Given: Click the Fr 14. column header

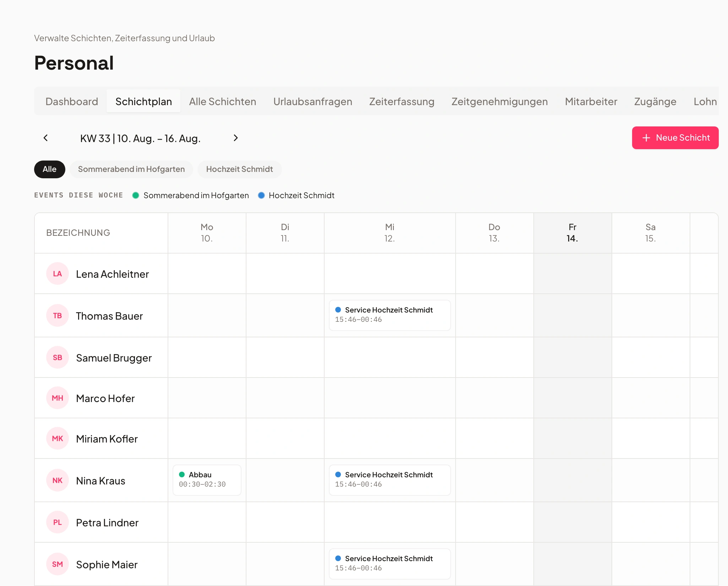Looking at the screenshot, I should pos(572,233).
